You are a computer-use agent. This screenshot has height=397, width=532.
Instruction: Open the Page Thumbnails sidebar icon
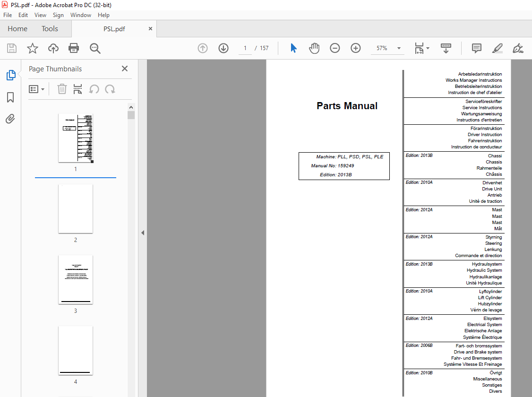pyautogui.click(x=10, y=75)
